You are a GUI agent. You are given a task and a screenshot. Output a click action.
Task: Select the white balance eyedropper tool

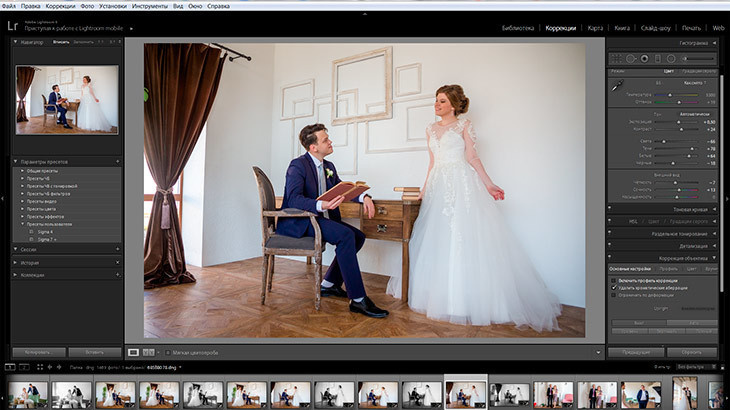pyautogui.click(x=617, y=87)
